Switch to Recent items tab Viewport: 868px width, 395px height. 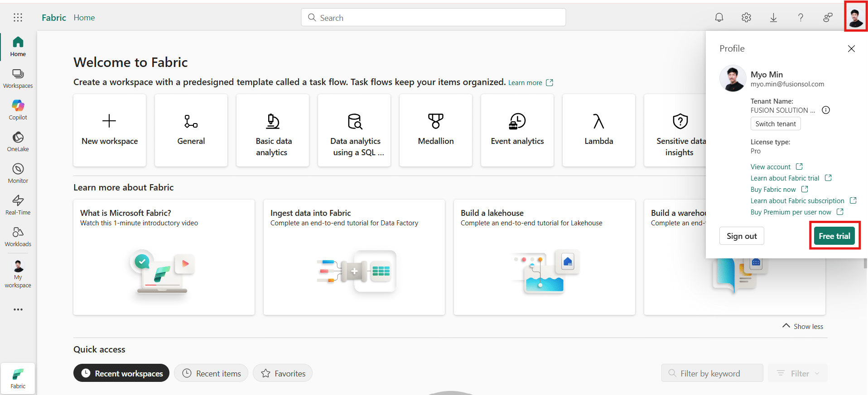pos(211,373)
